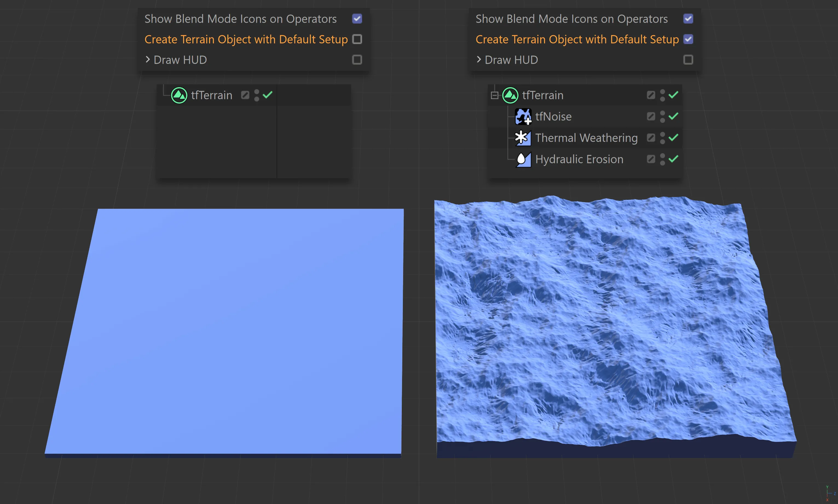Screen dimensions: 838x504
Task: Disable the tfNoise green checkmark
Action: coord(673,116)
